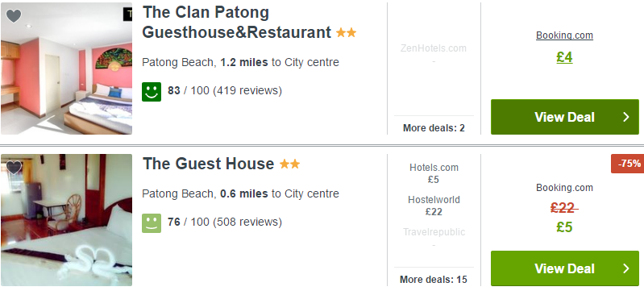This screenshot has height=291, width=644.
Task: Favorite The Clan Patong Guesthouse heart icon
Action: [14, 16]
